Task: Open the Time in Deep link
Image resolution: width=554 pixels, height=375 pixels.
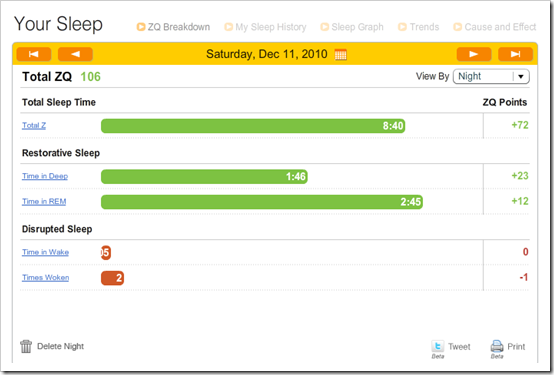Action: (x=45, y=176)
